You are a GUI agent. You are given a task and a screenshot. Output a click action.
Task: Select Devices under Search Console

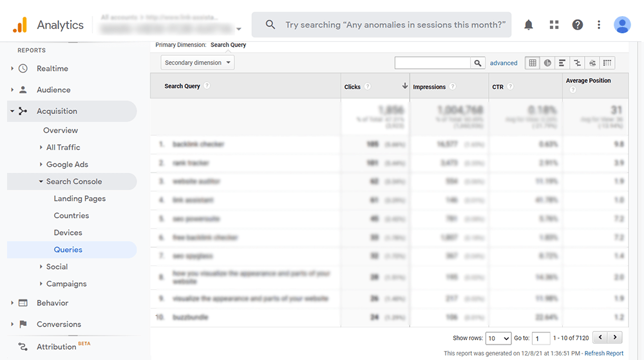point(68,233)
